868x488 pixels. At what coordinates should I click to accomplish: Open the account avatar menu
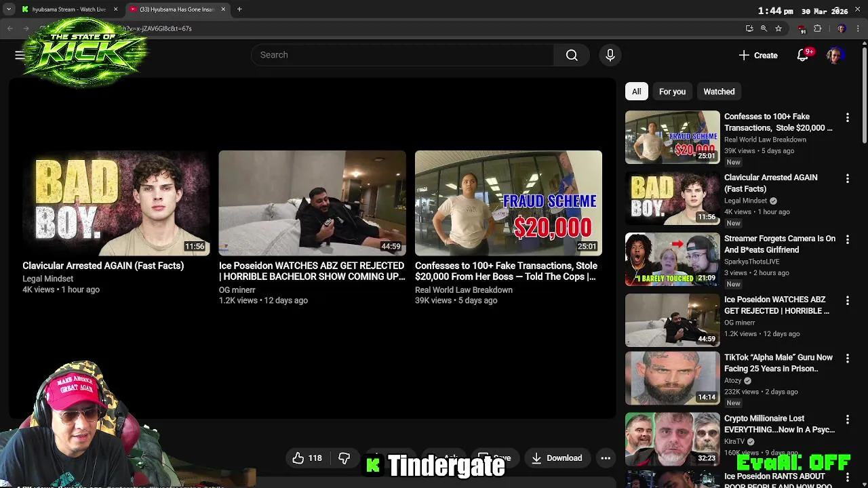(835, 56)
